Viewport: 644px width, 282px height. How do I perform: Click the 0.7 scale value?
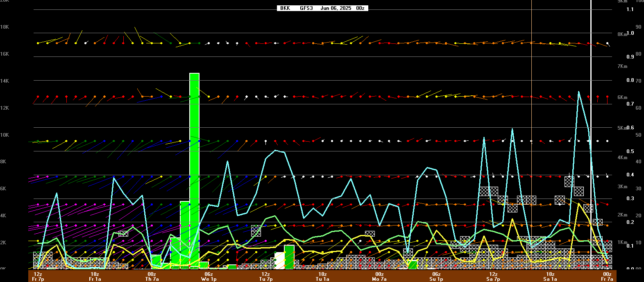pos(630,104)
